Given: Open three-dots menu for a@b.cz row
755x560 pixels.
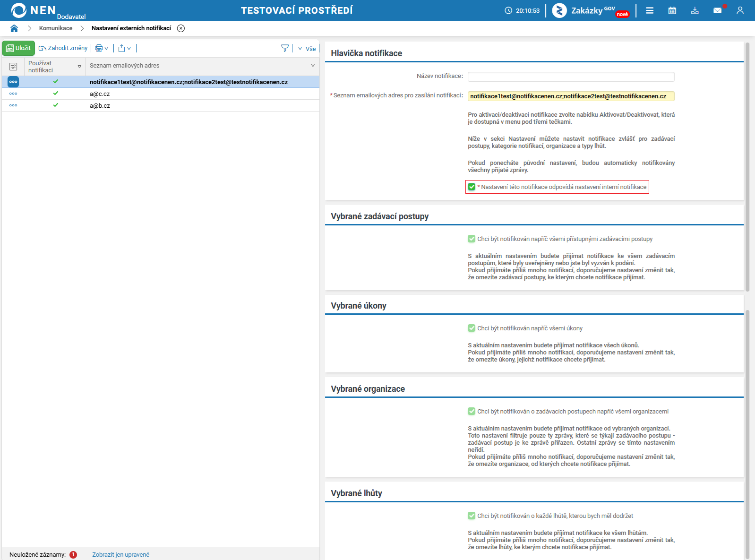Looking at the screenshot, I should click(x=13, y=105).
